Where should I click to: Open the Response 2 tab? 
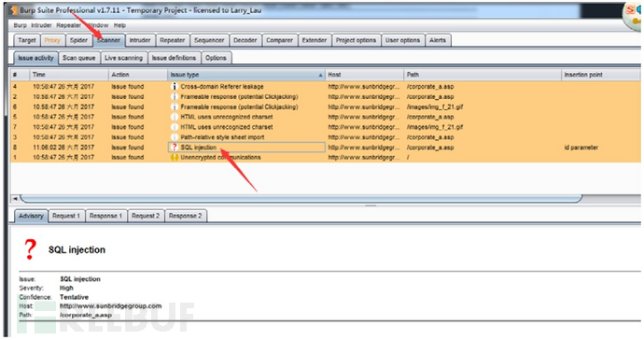185,216
